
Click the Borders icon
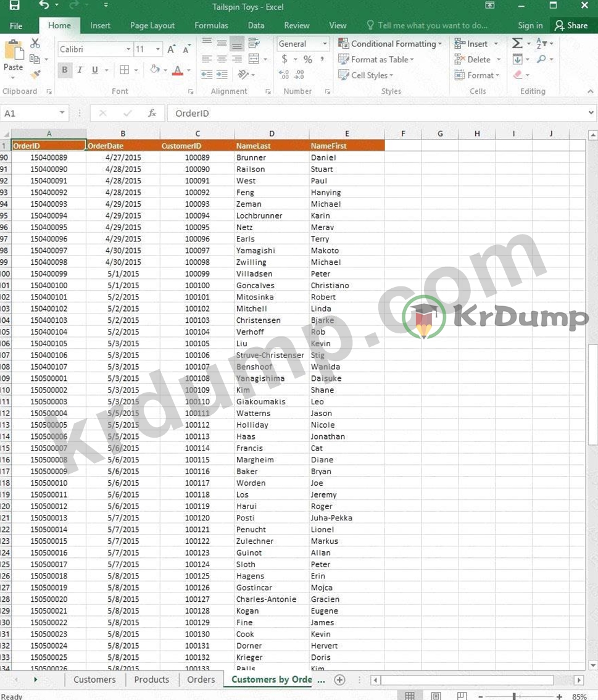pos(125,70)
